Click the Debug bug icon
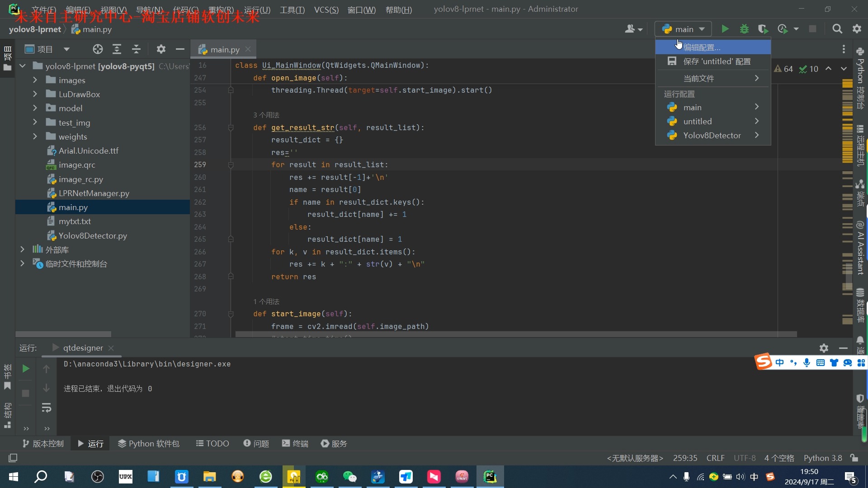This screenshot has width=868, height=488. pos(744,29)
